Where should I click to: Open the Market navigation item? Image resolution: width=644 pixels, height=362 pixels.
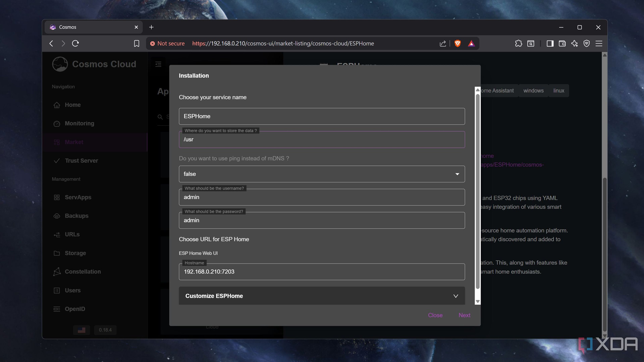94,142
